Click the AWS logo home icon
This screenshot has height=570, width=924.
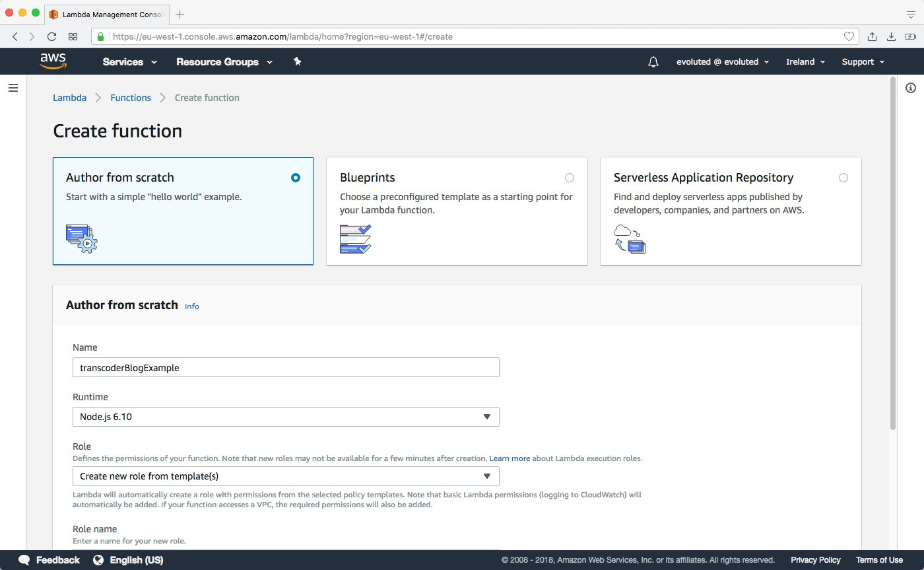coord(53,61)
